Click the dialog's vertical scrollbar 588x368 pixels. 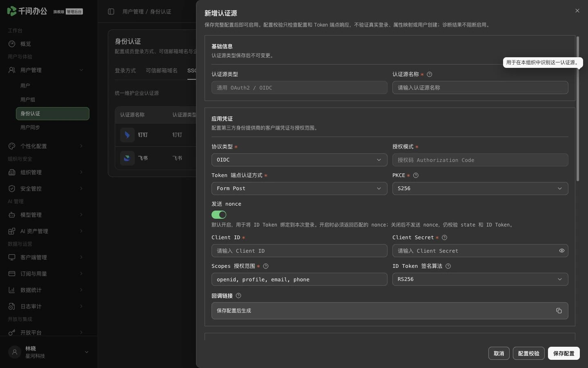(x=578, y=109)
